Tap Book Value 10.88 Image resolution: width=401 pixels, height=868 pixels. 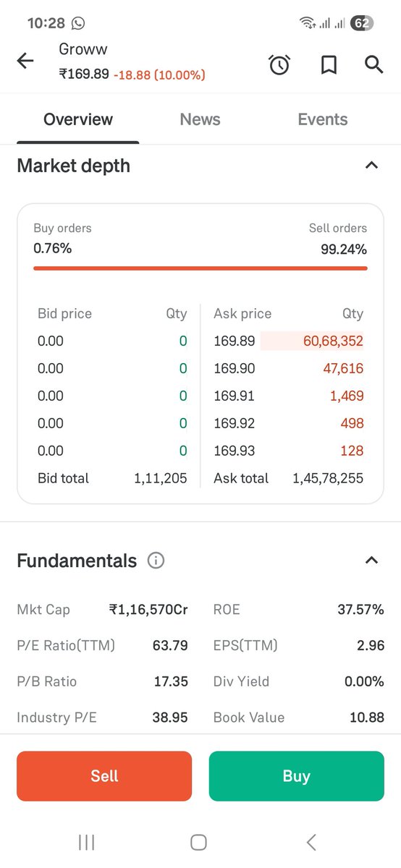[367, 718]
